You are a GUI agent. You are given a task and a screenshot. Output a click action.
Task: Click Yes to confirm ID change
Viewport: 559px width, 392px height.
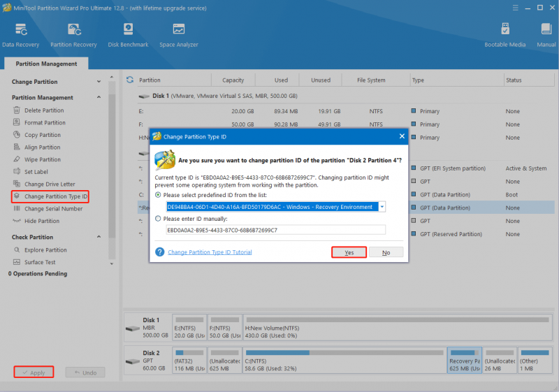pos(349,252)
